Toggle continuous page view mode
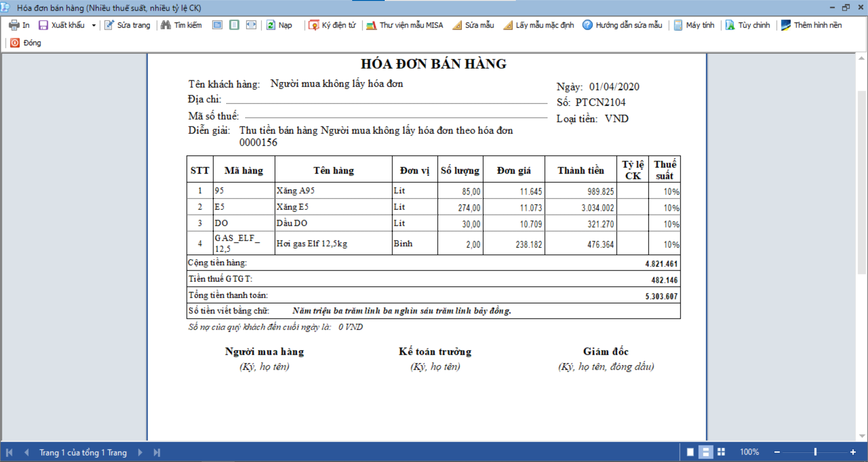868x462 pixels. (705, 452)
